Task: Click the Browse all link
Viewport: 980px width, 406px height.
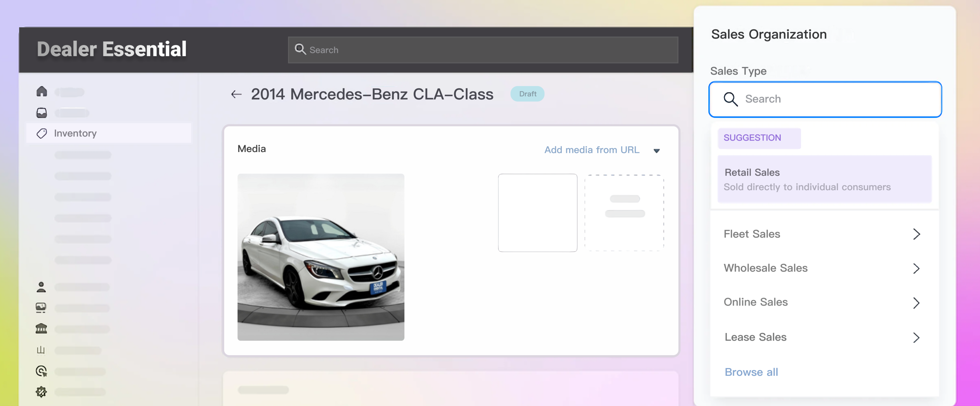Action: pyautogui.click(x=751, y=372)
